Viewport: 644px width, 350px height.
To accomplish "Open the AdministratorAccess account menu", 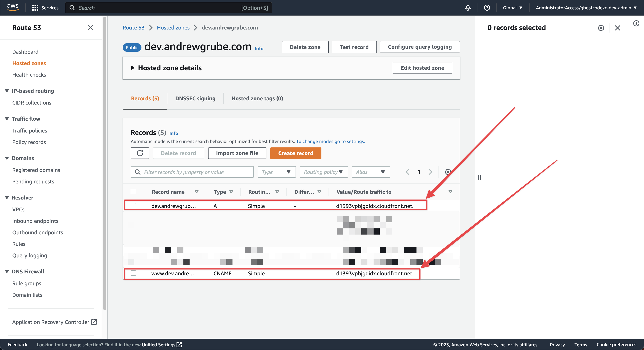I will [x=586, y=8].
